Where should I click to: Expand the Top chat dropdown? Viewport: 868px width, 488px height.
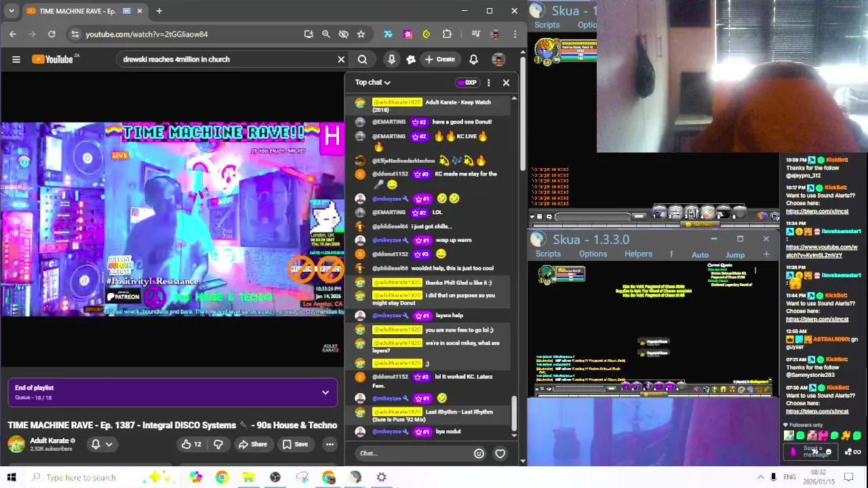(373, 83)
